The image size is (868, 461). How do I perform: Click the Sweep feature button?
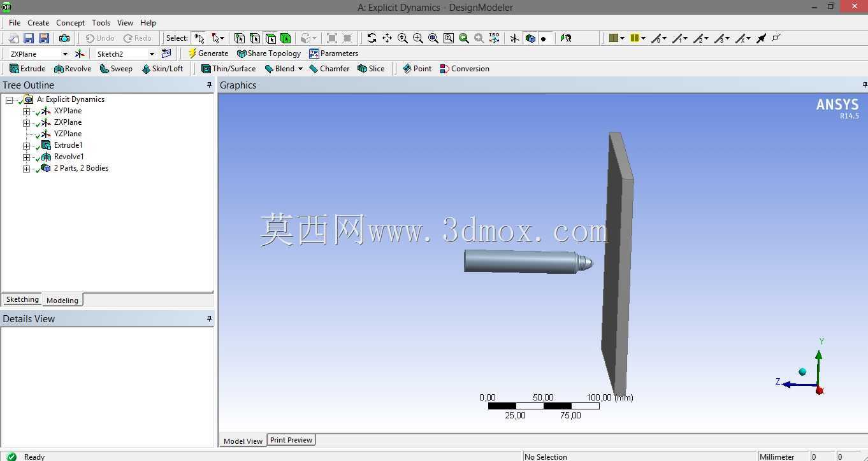116,69
